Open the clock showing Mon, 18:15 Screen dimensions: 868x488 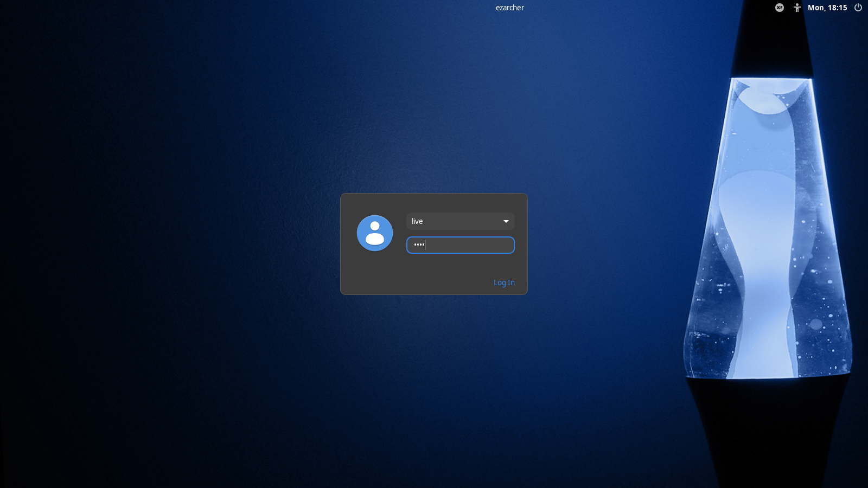pyautogui.click(x=827, y=8)
